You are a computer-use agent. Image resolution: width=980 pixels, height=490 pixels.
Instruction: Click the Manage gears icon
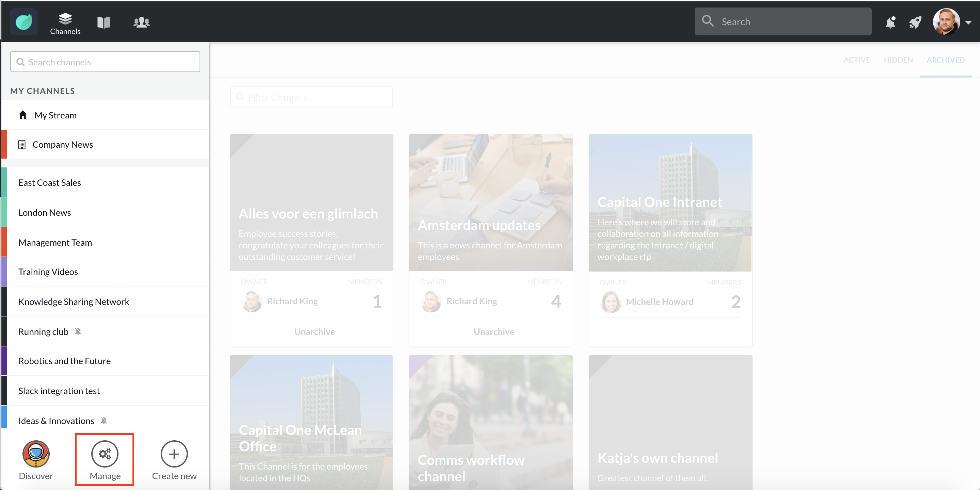click(x=105, y=454)
